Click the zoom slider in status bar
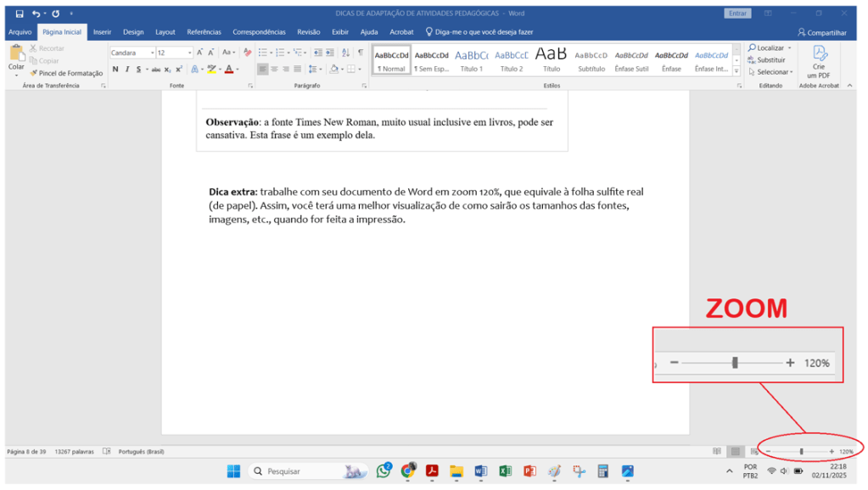Image resolution: width=868 pixels, height=490 pixels. (801, 452)
